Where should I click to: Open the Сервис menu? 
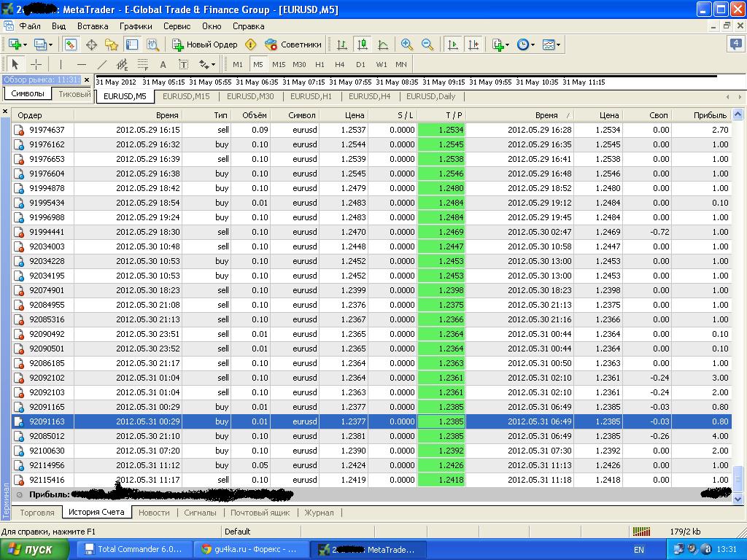(177, 26)
